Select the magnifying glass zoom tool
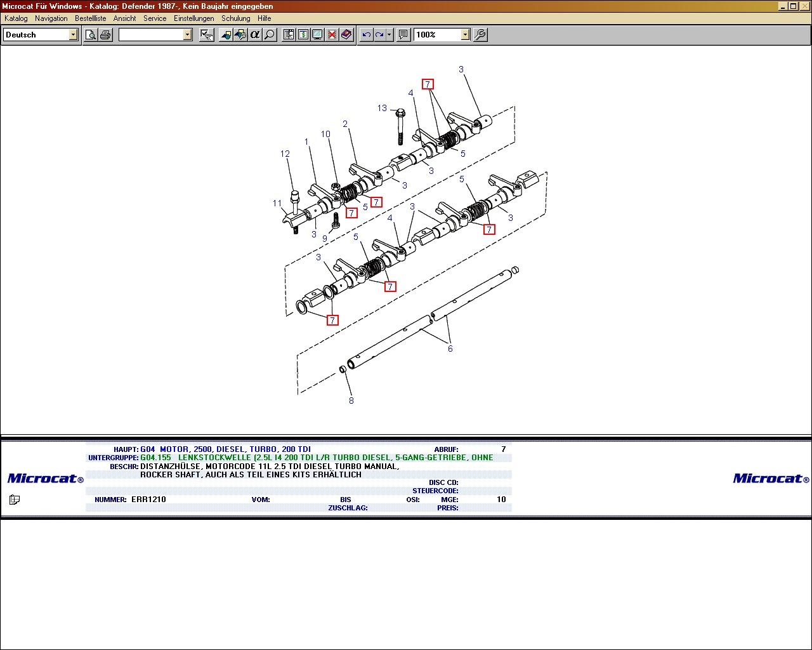 [x=270, y=34]
